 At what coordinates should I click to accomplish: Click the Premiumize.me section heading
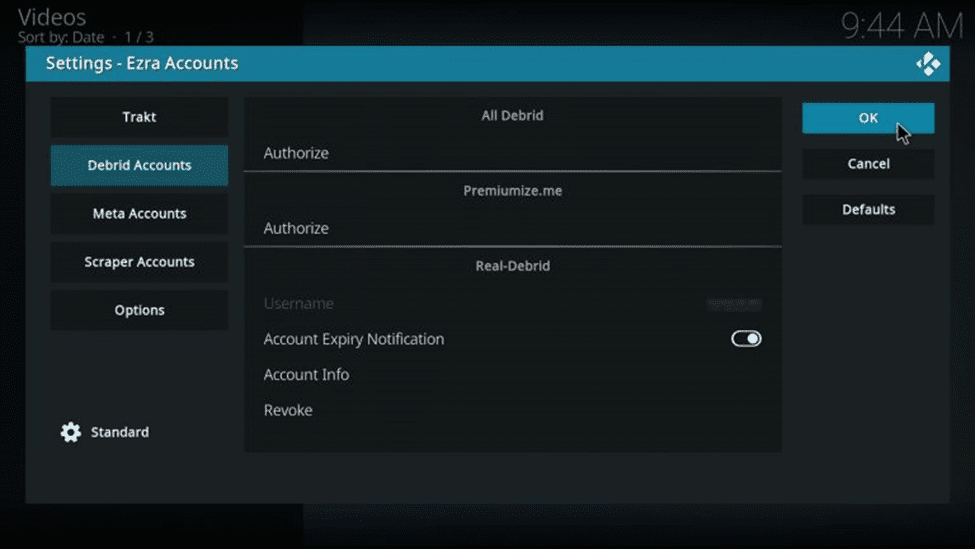coord(512,191)
